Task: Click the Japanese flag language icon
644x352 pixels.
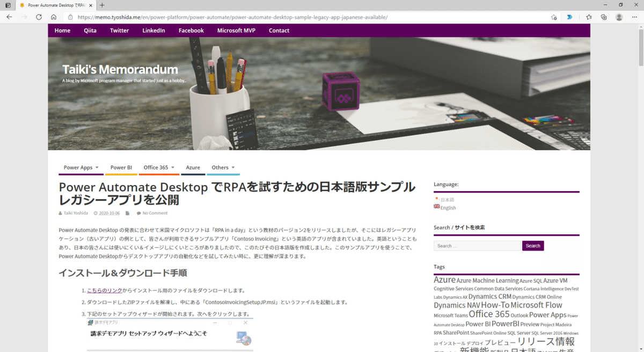Action: click(x=437, y=199)
